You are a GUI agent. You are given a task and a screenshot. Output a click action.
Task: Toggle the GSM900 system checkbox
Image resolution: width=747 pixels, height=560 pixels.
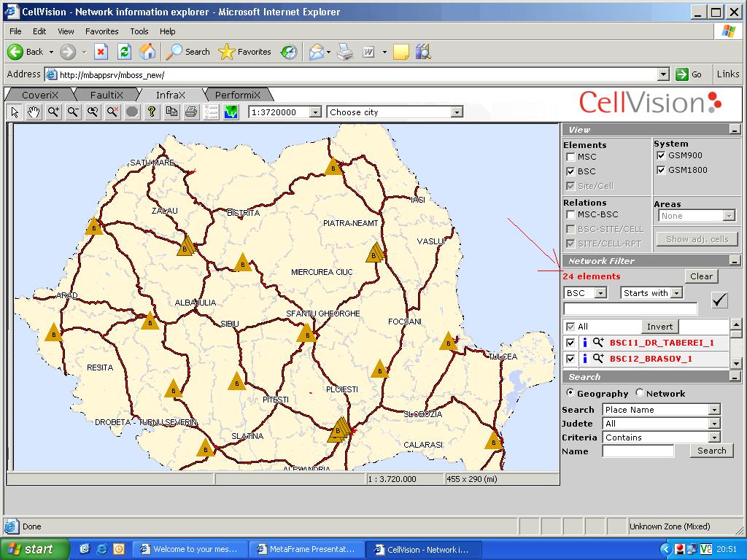coord(661,156)
